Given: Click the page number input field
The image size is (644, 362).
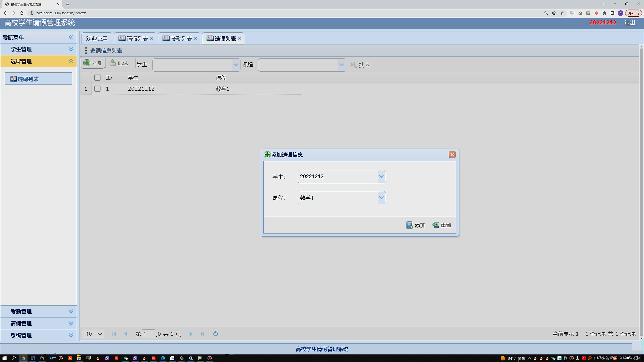Looking at the screenshot, I should 148,334.
